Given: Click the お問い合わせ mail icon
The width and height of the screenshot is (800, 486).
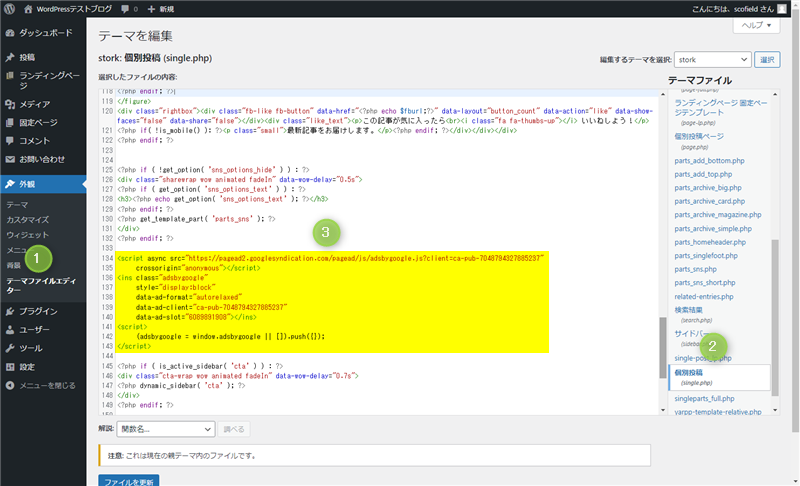Looking at the screenshot, I should tap(10, 159).
